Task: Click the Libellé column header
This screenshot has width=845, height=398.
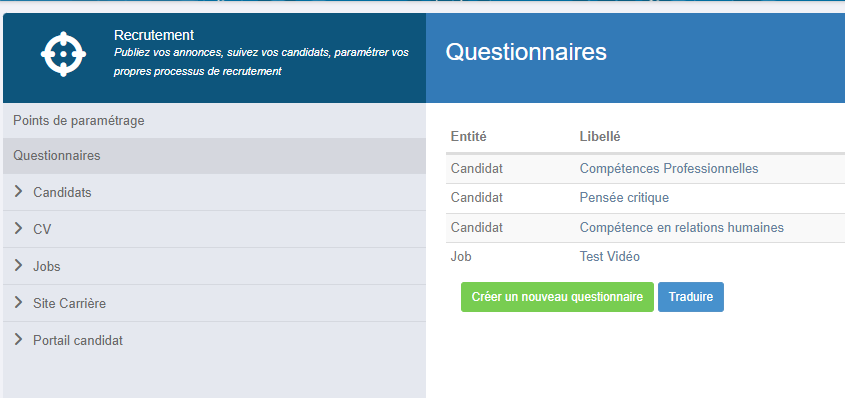Action: pyautogui.click(x=600, y=137)
